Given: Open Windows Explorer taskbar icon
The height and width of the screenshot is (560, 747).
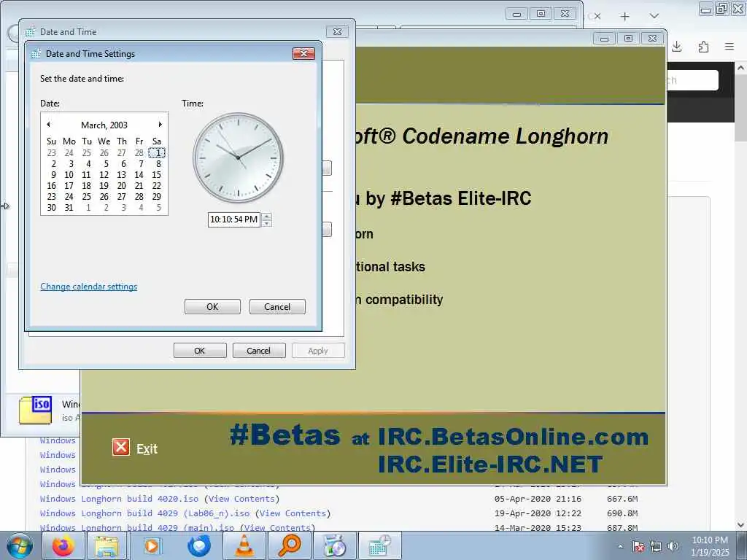Looking at the screenshot, I should pyautogui.click(x=107, y=545).
